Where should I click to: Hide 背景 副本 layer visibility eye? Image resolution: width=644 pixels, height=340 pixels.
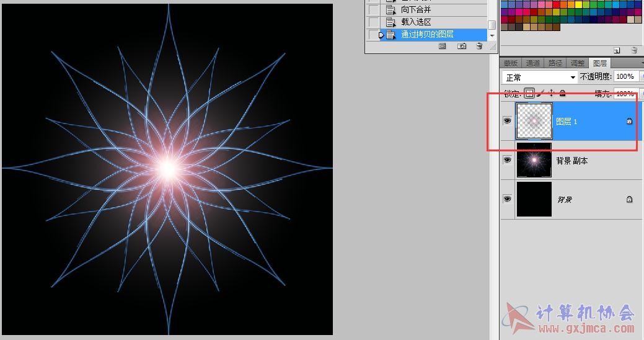(x=507, y=159)
